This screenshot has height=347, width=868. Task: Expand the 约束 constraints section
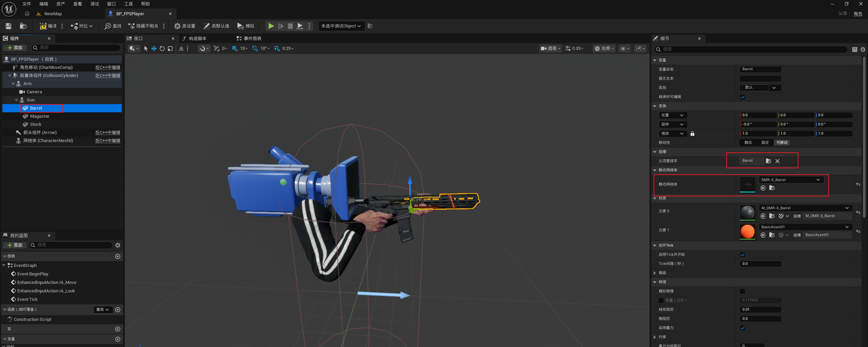click(655, 337)
